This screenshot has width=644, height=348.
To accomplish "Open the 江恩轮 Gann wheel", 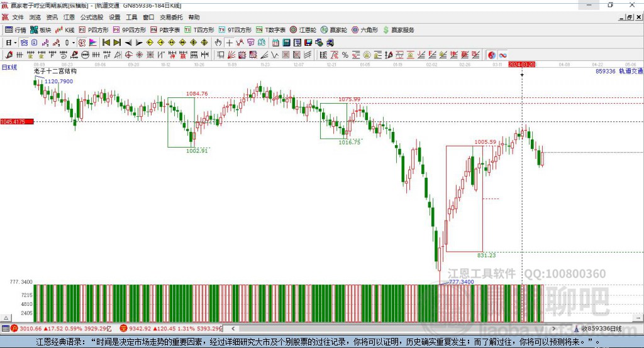I will [303, 30].
